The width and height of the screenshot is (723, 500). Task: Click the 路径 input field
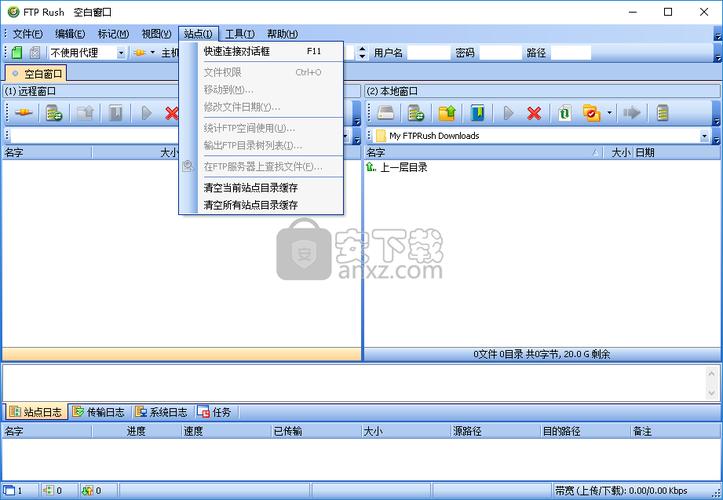571,53
